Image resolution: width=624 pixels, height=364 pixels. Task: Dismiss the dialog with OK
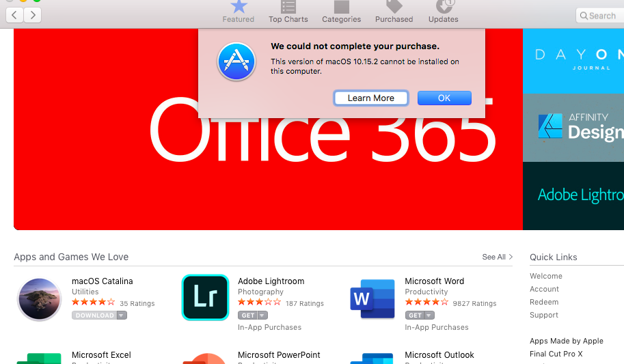pyautogui.click(x=444, y=98)
